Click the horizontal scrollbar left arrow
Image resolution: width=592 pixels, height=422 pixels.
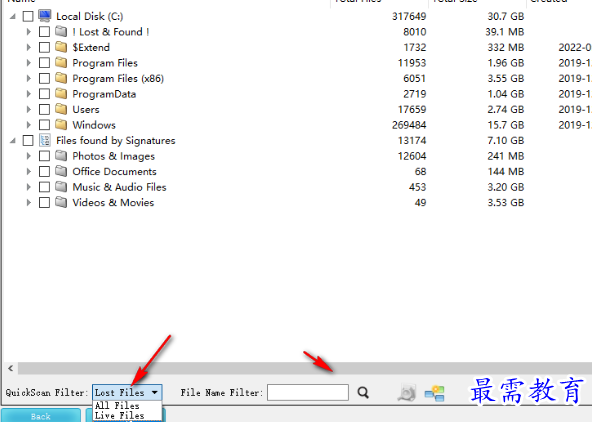pos(11,368)
